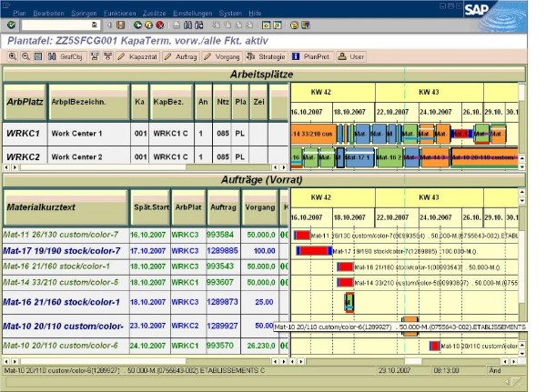Click the zoom in magnifier icon
This screenshot has height=392, width=546.
point(13,56)
